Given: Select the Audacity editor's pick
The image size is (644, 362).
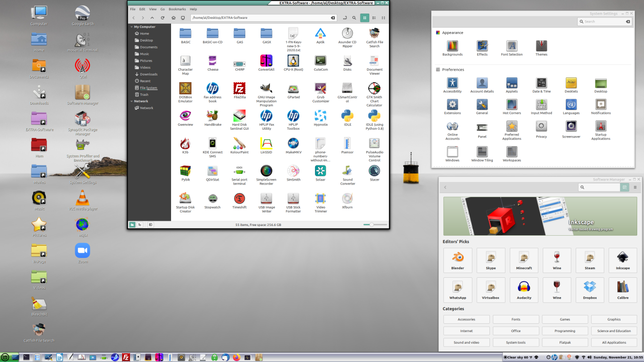Looking at the screenshot, I should (x=524, y=290).
